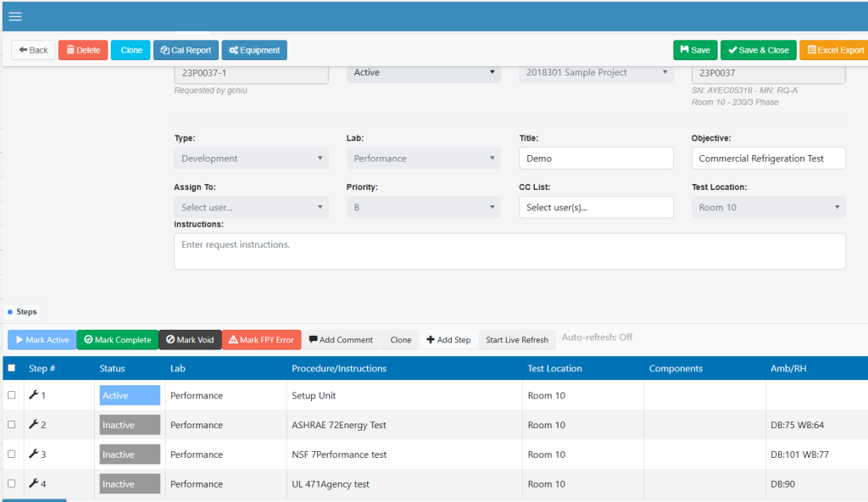
Task: Expand the Priority dropdown
Action: pos(425,207)
